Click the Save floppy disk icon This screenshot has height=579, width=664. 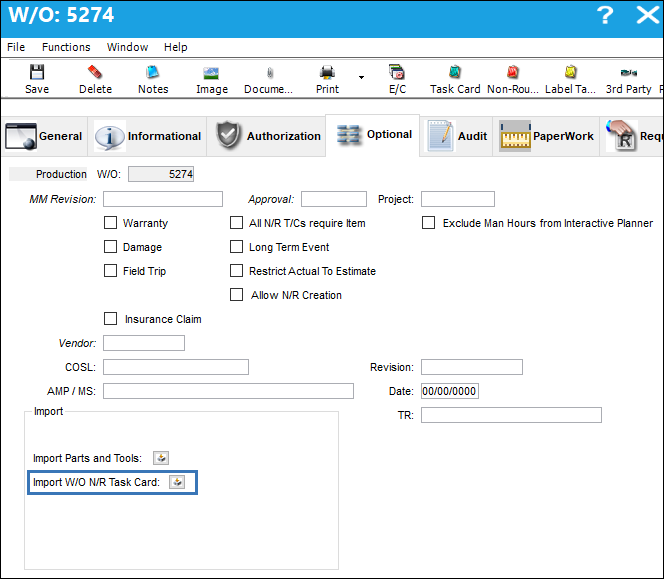coord(37,72)
